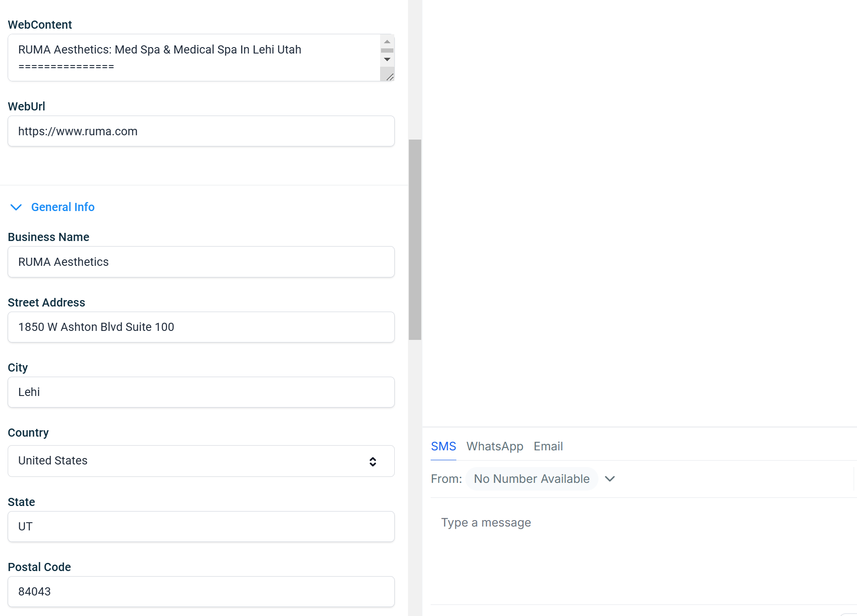Expand the From number dropdown arrow
The height and width of the screenshot is (616, 857).
(x=610, y=479)
